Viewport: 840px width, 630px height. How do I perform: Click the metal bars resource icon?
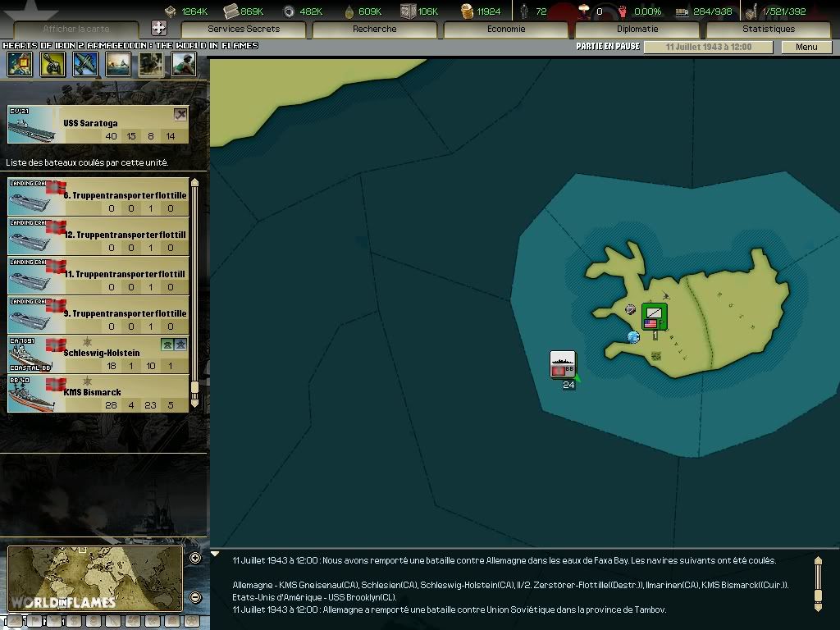click(x=231, y=11)
